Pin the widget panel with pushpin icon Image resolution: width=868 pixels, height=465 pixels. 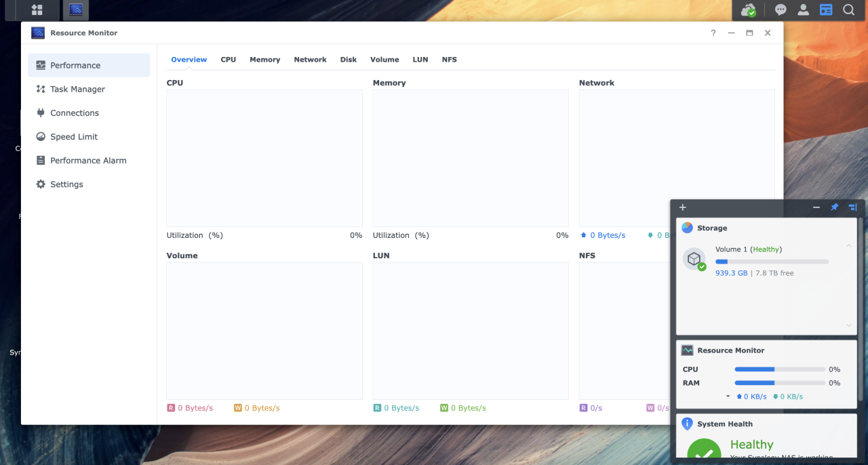(x=835, y=207)
